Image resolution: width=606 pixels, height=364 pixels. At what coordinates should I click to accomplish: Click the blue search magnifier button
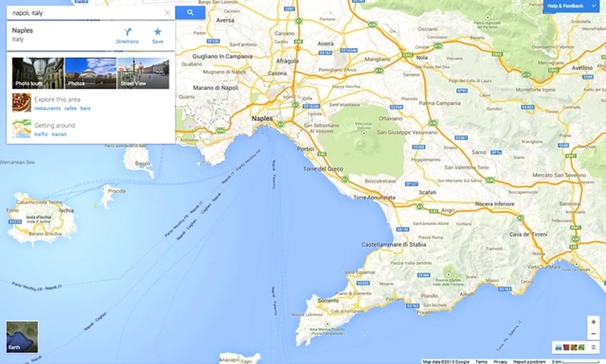[190, 12]
